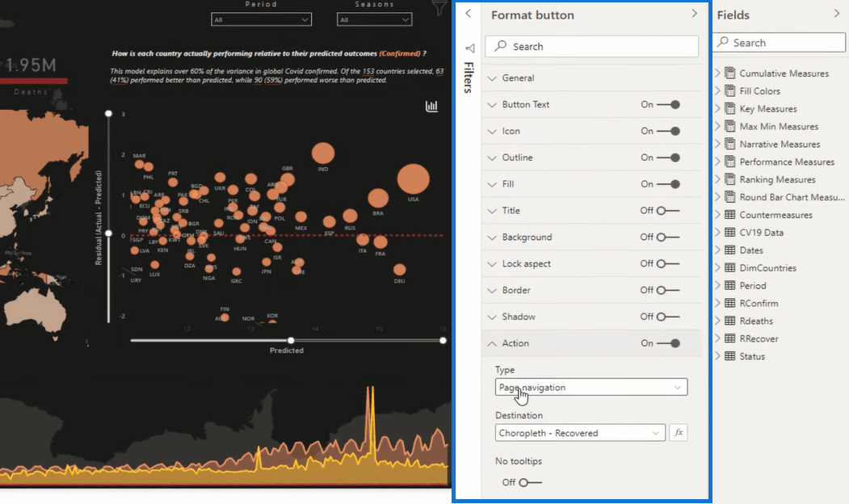Expand Performance Measures in Fields
Screen dimensions: 849x504
(718, 162)
